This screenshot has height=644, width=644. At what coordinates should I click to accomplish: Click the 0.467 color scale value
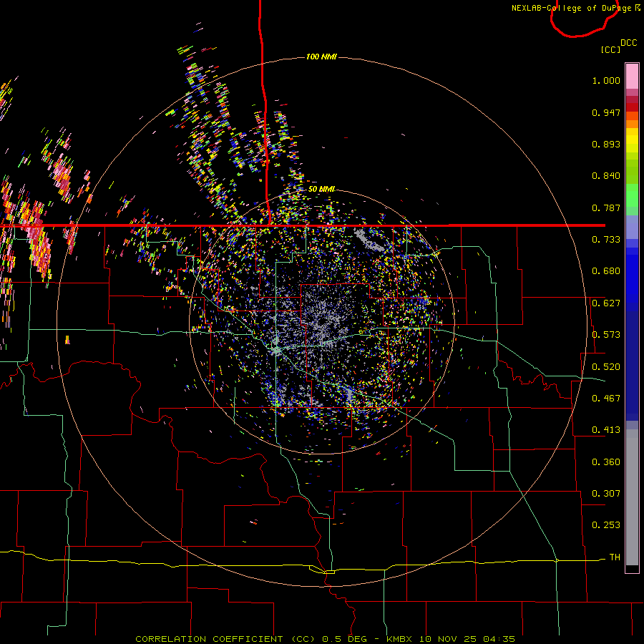pos(606,399)
